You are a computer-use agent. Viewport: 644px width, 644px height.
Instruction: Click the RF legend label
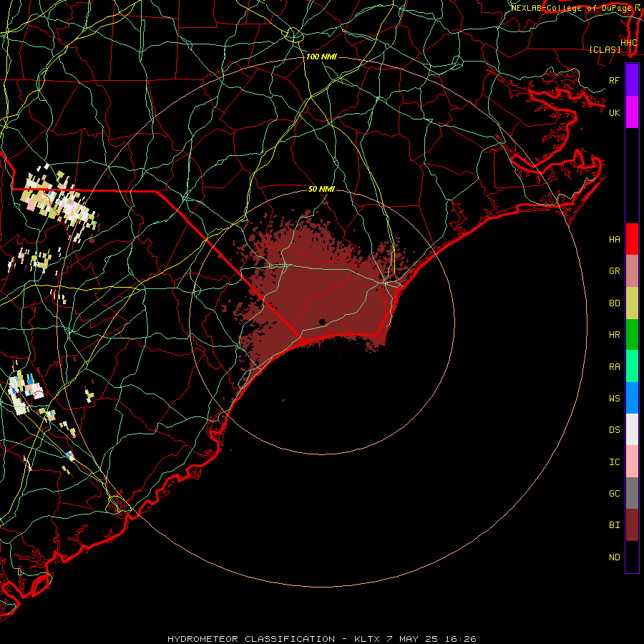[614, 80]
